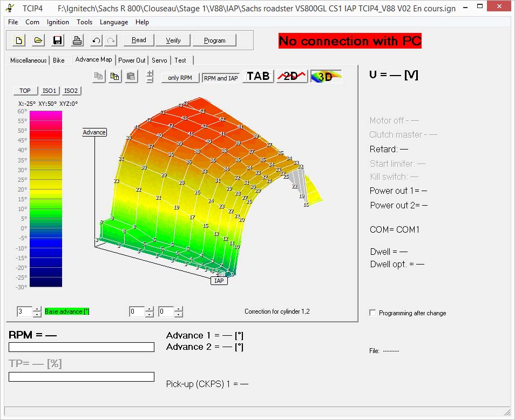
Task: Open the Test tab
Action: [x=180, y=60]
